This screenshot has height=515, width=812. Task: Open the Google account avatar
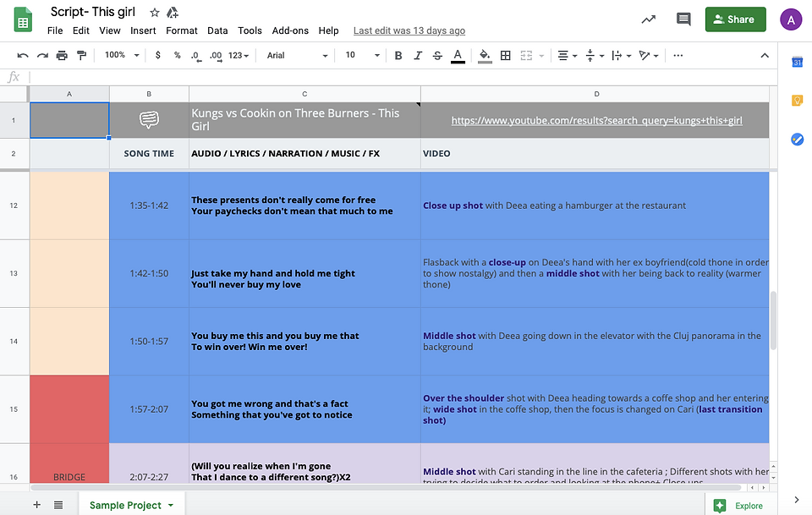[791, 19]
